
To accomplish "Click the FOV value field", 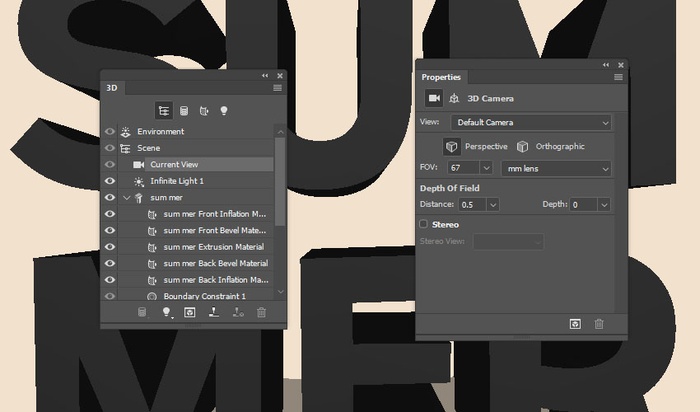I will click(463, 168).
